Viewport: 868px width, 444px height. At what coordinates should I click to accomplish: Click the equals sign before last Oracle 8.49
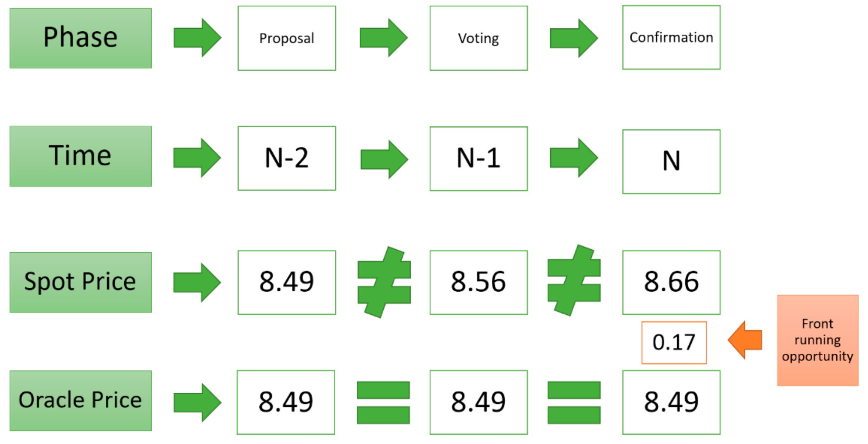pos(574,402)
